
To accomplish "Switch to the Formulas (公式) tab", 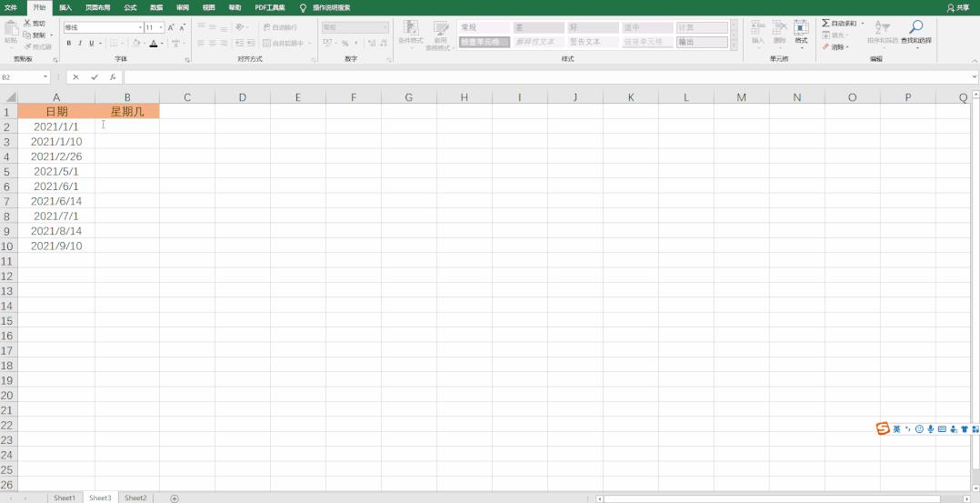I will [130, 7].
